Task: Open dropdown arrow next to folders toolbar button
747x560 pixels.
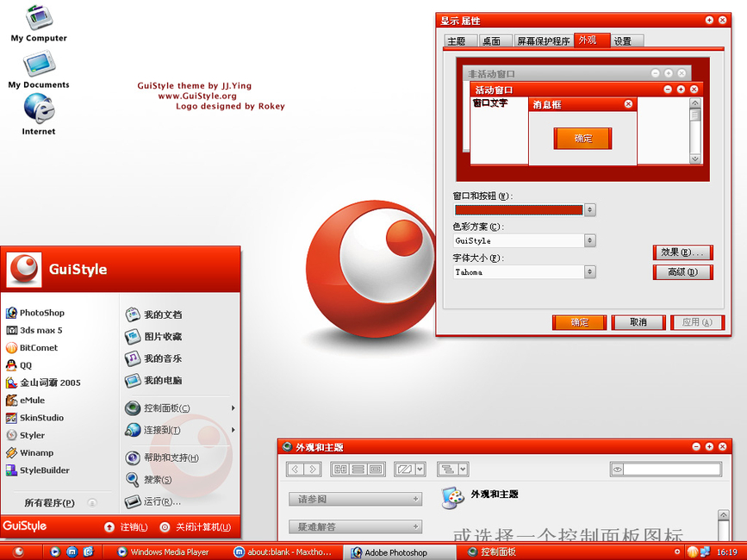Action: pos(420,470)
